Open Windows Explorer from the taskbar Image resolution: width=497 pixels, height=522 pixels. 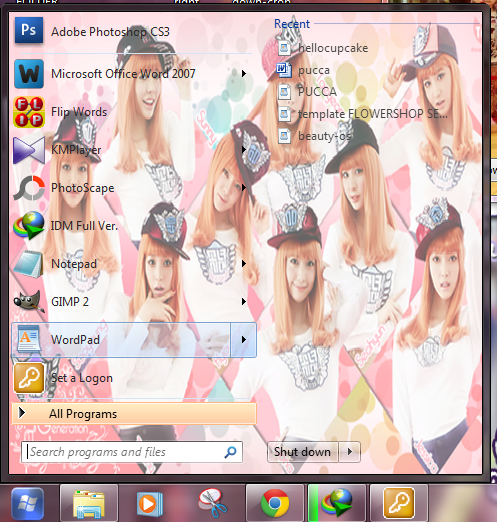(89, 503)
